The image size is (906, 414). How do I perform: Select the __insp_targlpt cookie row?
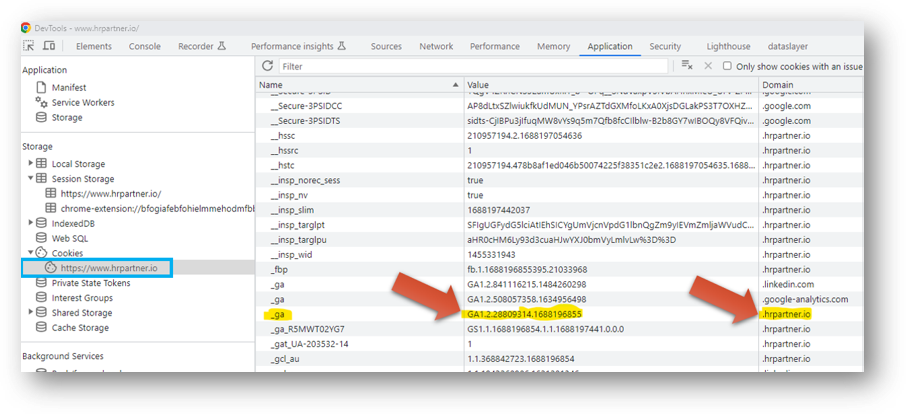pos(560,225)
